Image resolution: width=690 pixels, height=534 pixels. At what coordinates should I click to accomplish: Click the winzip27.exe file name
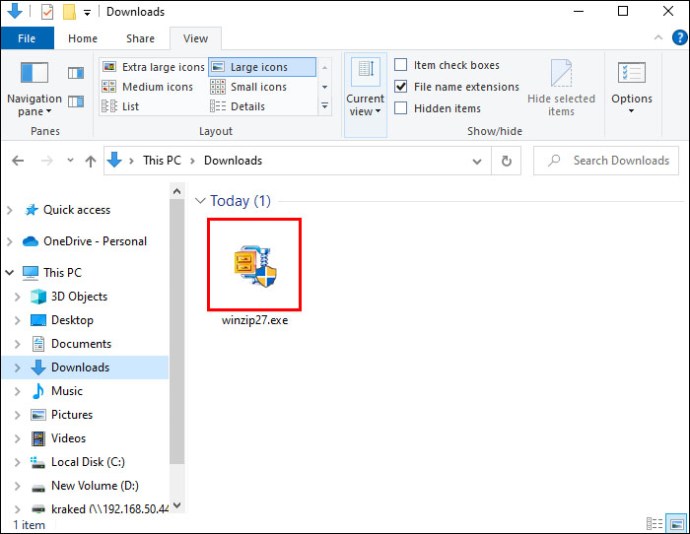(x=255, y=320)
